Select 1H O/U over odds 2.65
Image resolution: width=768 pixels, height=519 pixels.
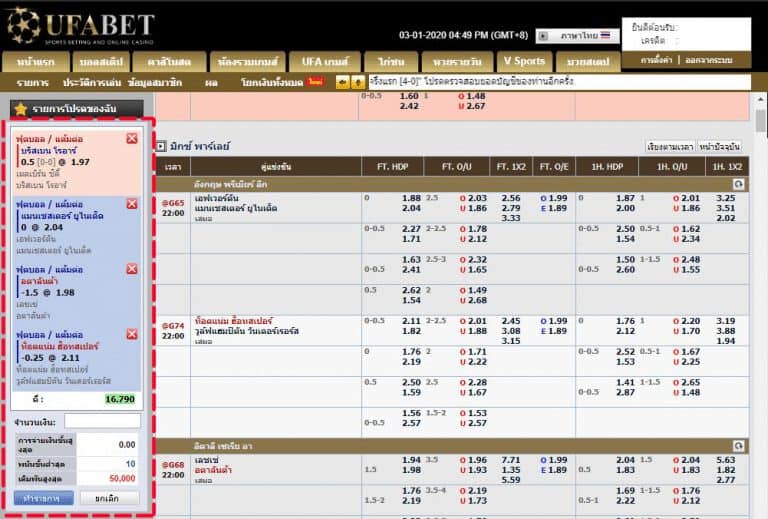[x=691, y=382]
